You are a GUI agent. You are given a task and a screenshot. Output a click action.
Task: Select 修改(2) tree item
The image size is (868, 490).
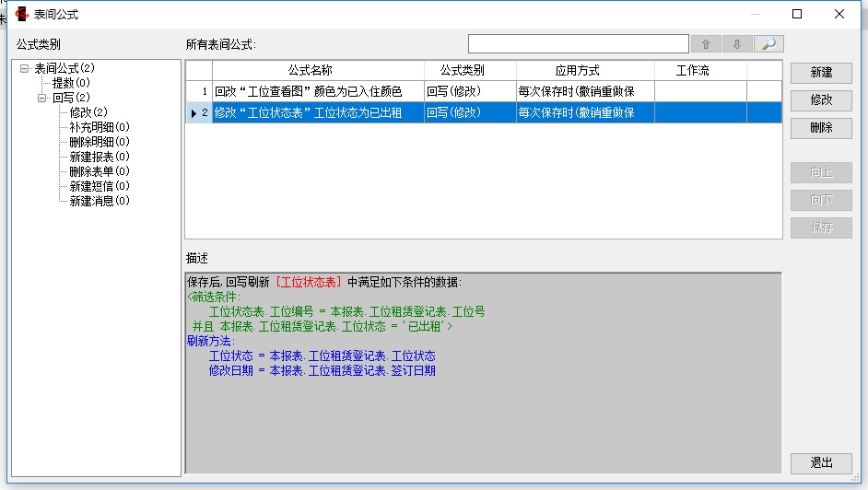point(88,112)
